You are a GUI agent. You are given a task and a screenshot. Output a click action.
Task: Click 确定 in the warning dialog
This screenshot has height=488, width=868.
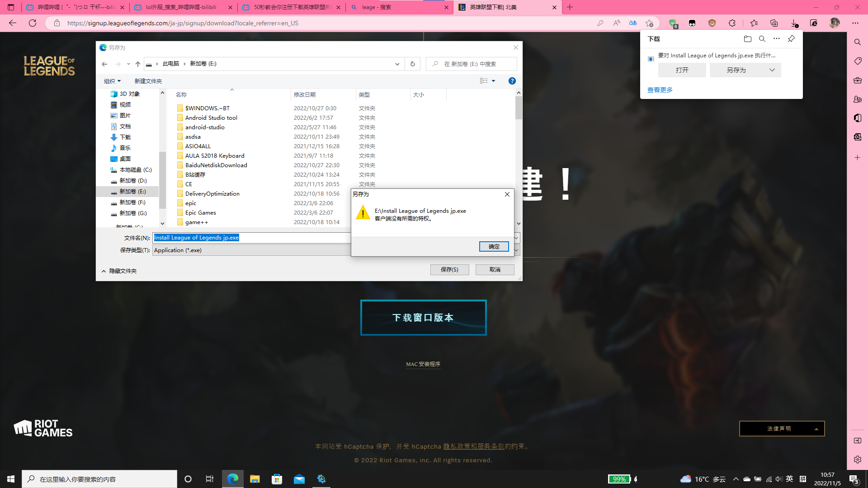tap(494, 246)
